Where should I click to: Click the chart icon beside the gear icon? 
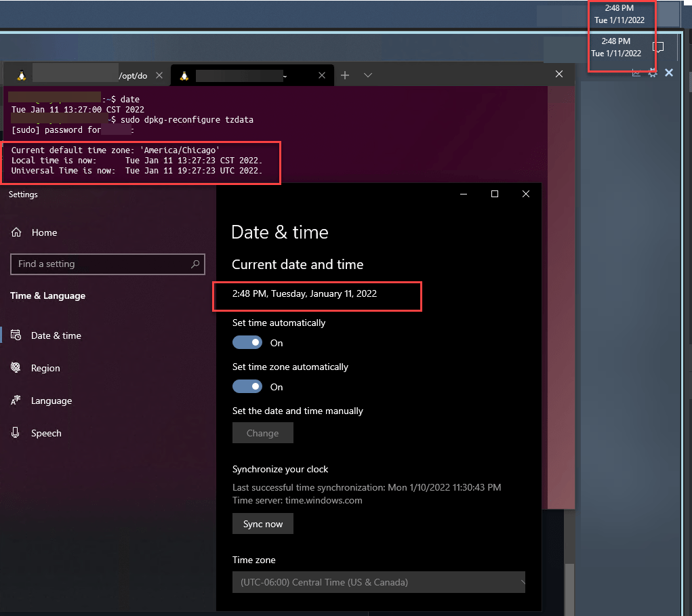click(636, 73)
